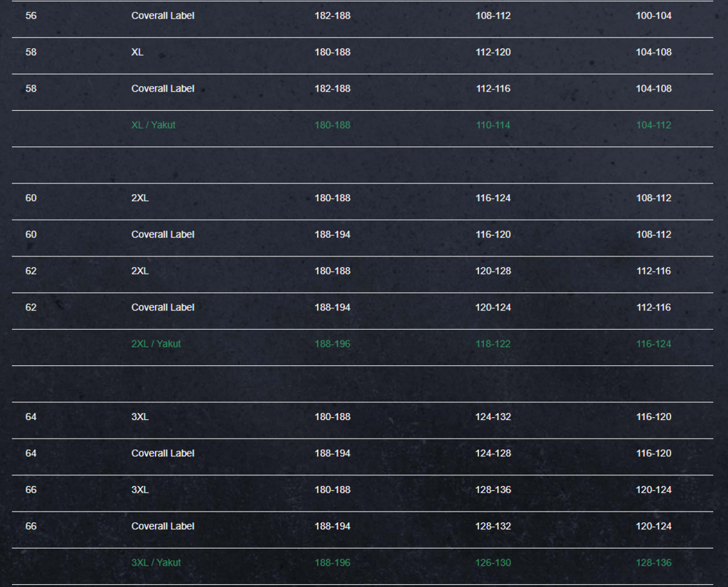Select the green 110-114 chest value

493,125
